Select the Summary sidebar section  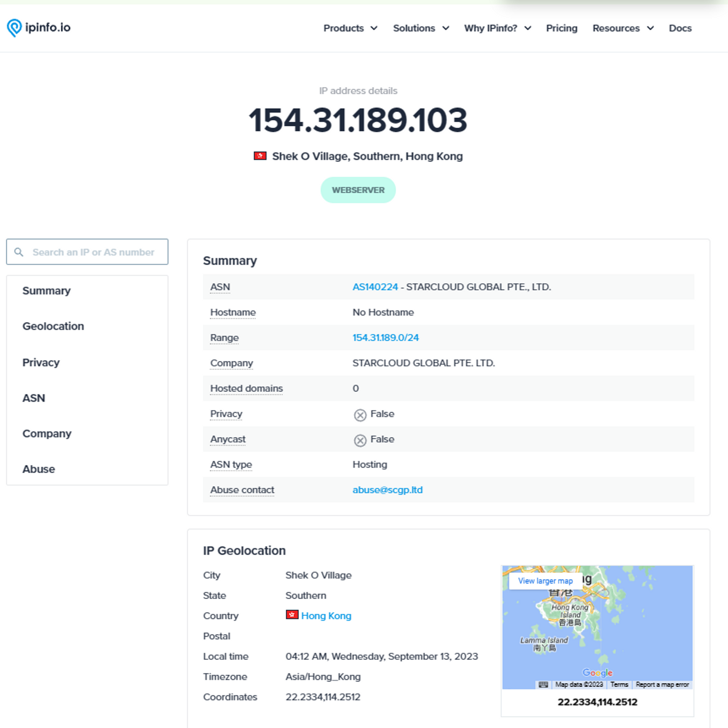click(47, 291)
